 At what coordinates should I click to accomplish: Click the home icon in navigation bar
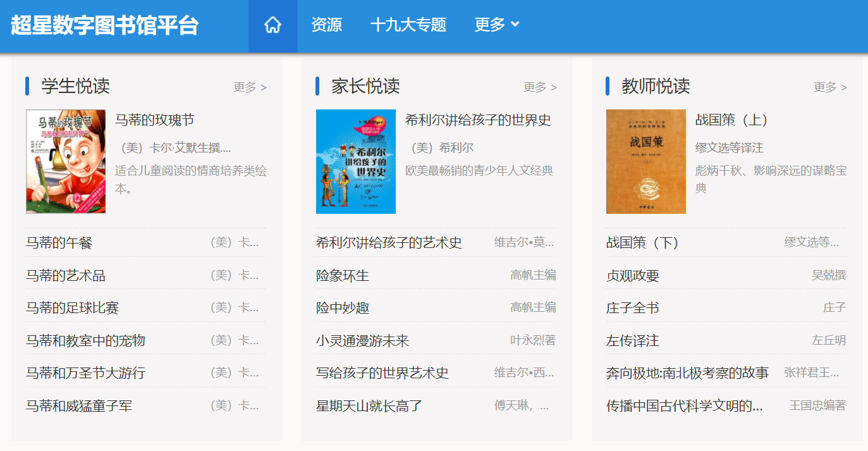(272, 25)
